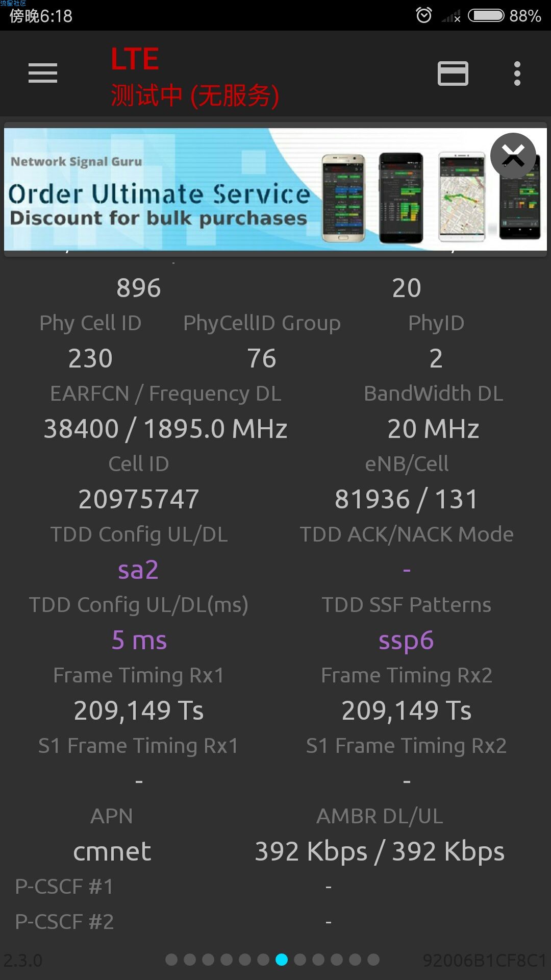Open the three-dot overflow menu
The width and height of the screenshot is (551, 980).
click(x=517, y=73)
